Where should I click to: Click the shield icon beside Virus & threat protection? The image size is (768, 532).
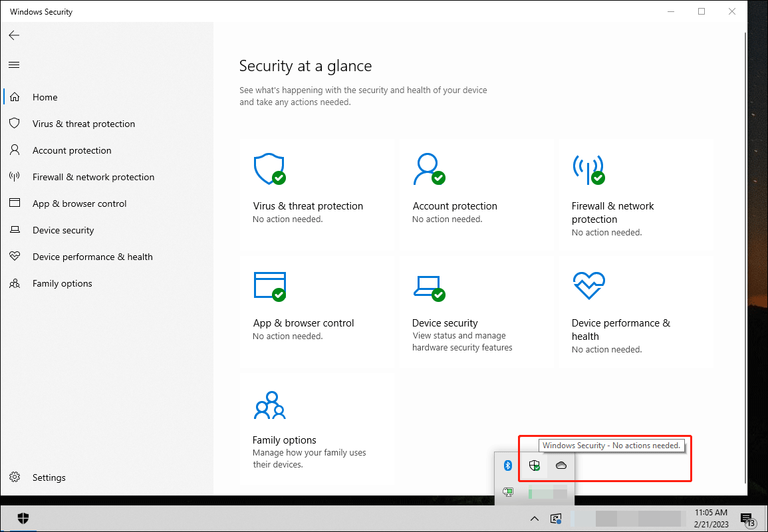(x=15, y=124)
